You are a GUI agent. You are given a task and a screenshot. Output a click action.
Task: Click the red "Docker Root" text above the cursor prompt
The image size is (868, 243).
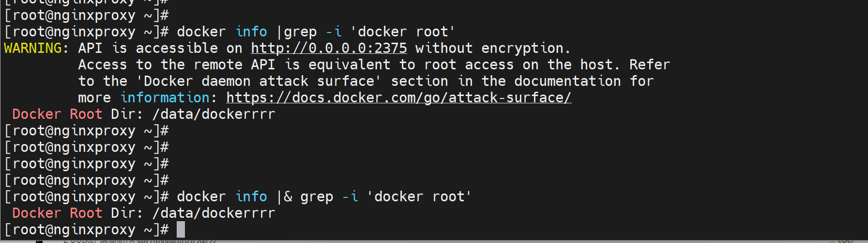57,213
